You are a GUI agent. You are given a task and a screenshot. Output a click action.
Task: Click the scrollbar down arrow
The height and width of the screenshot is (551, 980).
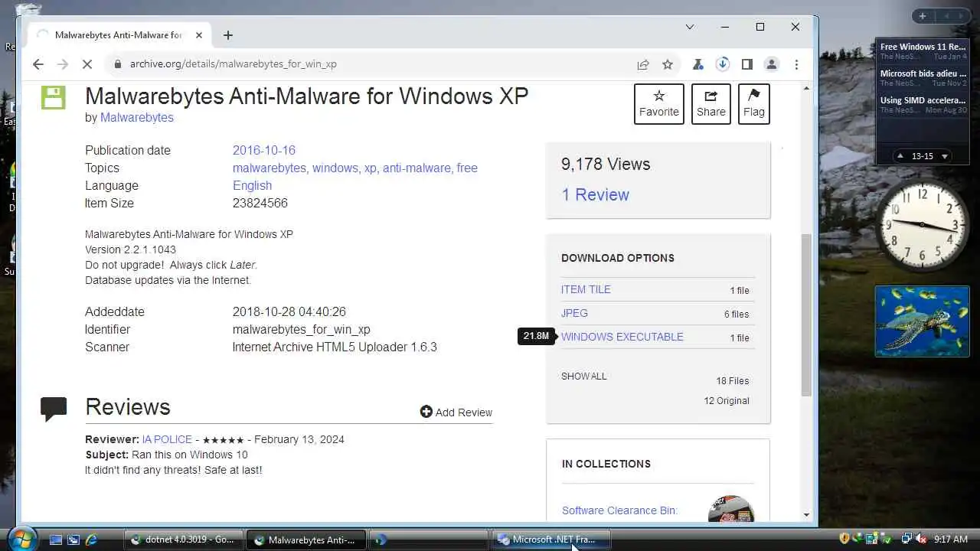[806, 515]
